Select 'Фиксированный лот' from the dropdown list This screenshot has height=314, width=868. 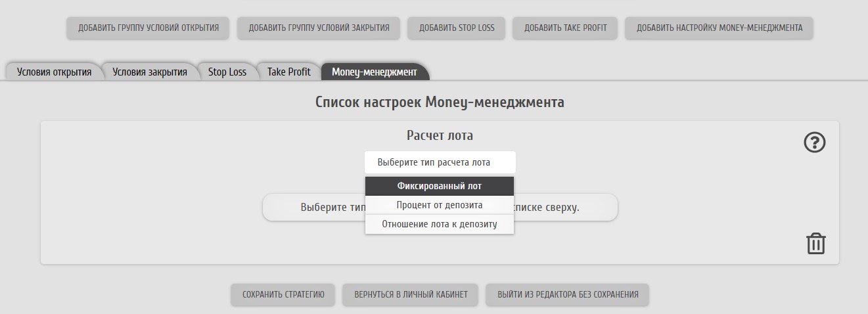pyautogui.click(x=440, y=187)
